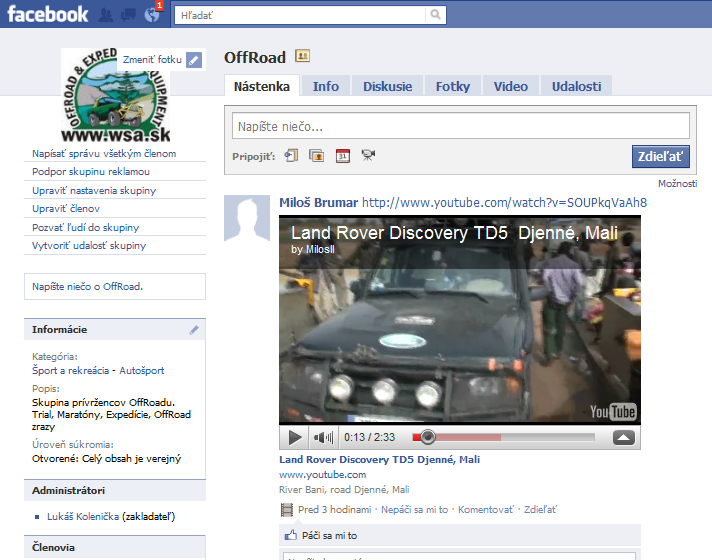
Task: Play the Land Rover video
Action: 295,438
